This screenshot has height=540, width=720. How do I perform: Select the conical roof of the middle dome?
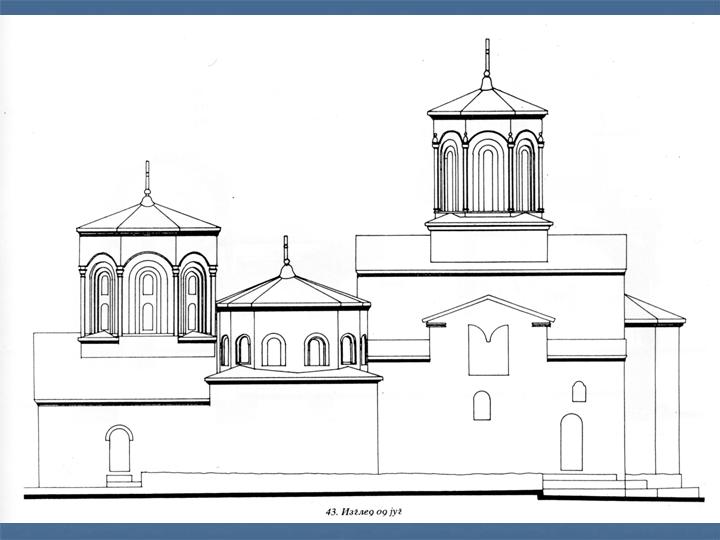pos(291,291)
